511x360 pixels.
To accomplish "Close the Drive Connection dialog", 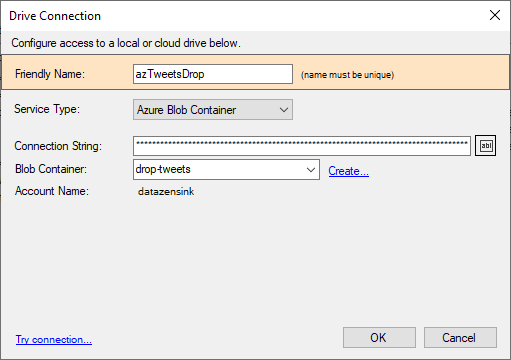I will (x=495, y=15).
